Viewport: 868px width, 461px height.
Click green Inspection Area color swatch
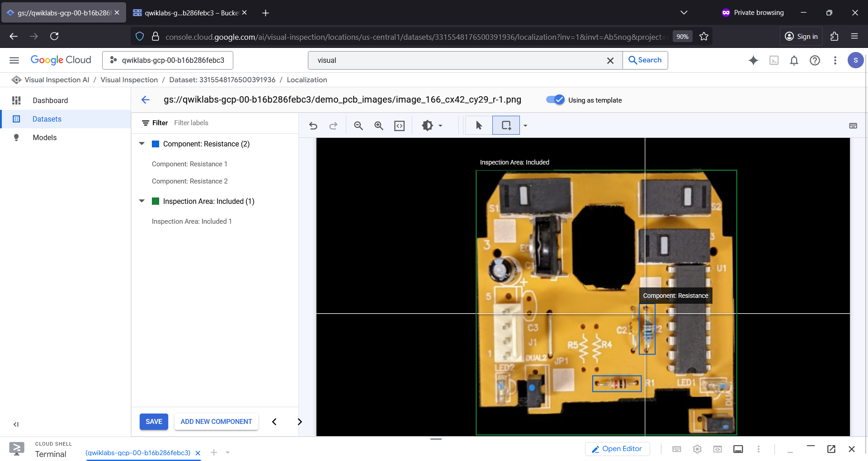[x=156, y=201]
